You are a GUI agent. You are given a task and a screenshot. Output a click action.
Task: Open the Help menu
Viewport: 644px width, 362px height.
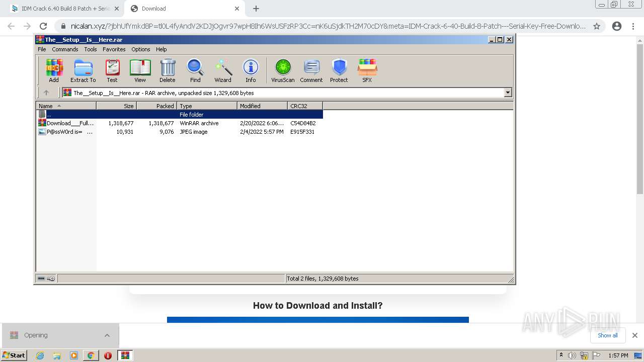point(161,49)
